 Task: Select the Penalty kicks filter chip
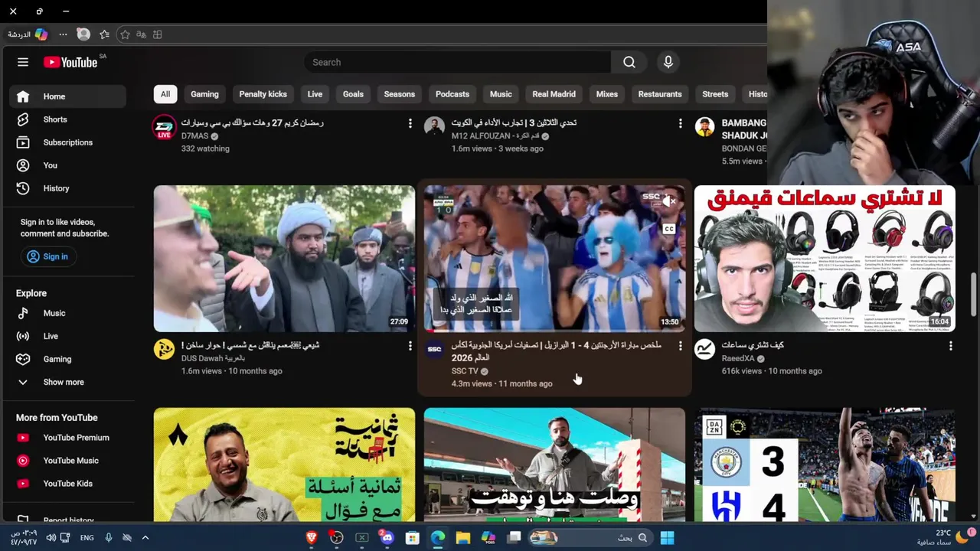click(263, 94)
